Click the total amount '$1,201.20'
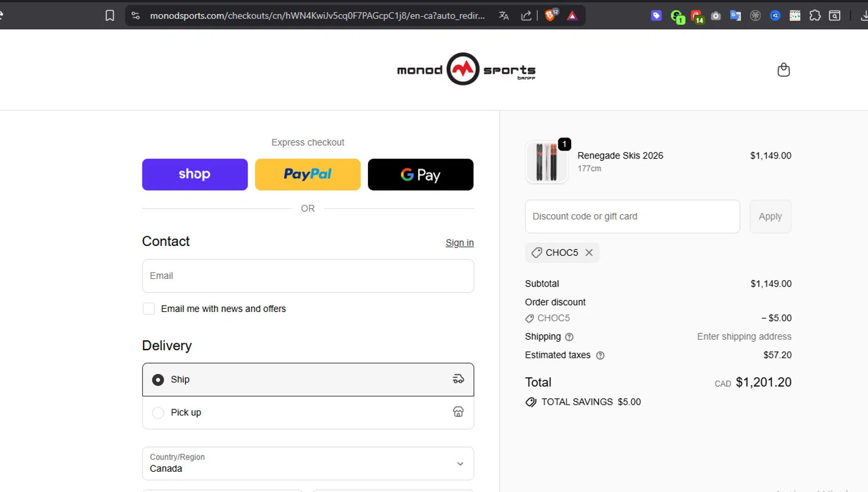The image size is (868, 492). [763, 382]
